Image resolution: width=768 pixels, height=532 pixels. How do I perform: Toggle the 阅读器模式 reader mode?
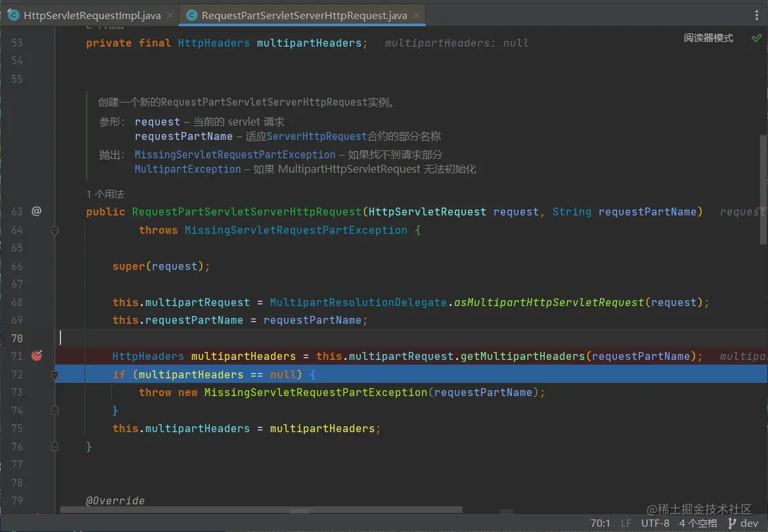[x=708, y=37]
